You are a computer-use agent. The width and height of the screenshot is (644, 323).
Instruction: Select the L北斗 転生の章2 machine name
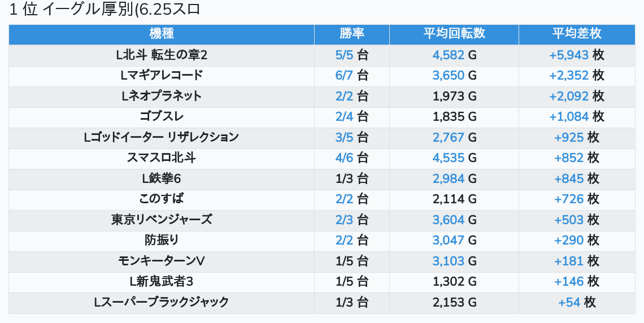pos(162,55)
